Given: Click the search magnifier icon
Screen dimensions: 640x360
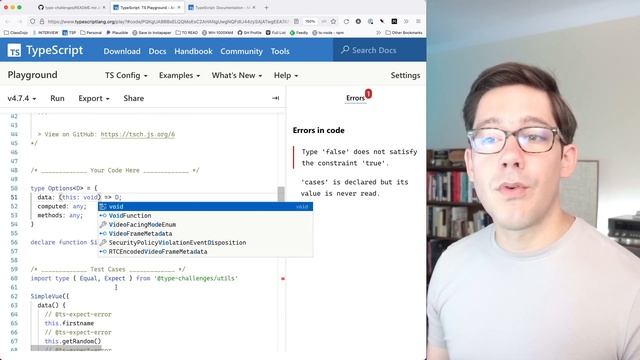Looking at the screenshot, I should (x=345, y=50).
